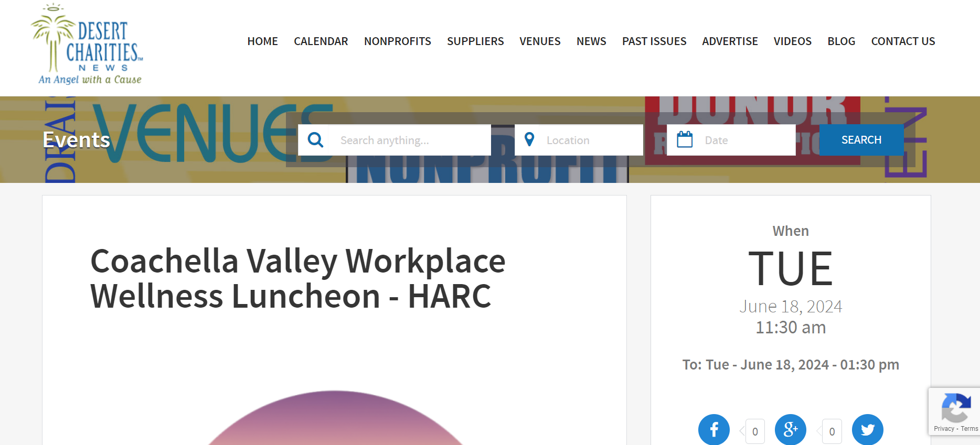Open Past Issues from navigation

[654, 41]
